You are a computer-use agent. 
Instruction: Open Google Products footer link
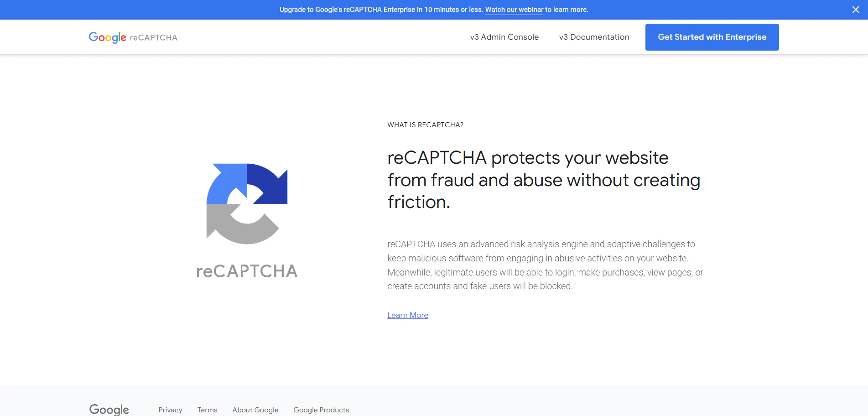click(321, 410)
